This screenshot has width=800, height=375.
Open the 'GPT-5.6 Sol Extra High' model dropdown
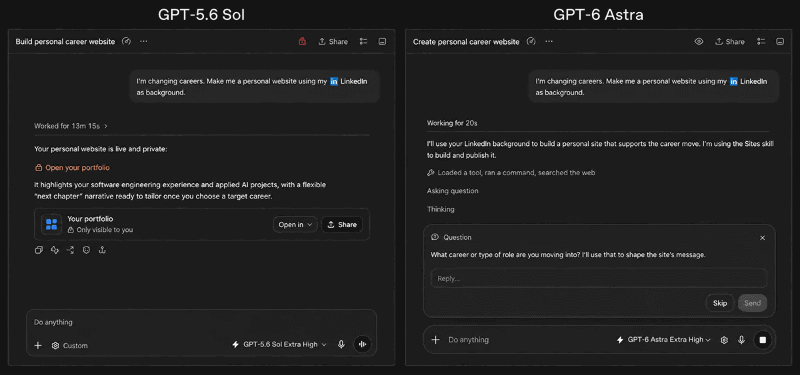point(279,344)
